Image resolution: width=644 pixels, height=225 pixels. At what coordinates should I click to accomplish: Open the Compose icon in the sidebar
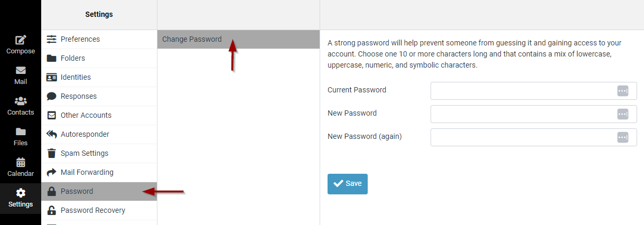tap(21, 40)
